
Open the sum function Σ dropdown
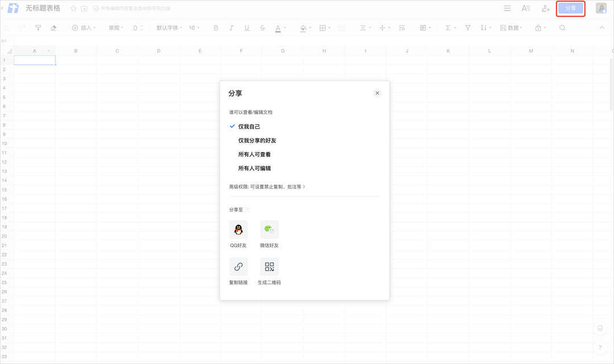click(x=451, y=28)
